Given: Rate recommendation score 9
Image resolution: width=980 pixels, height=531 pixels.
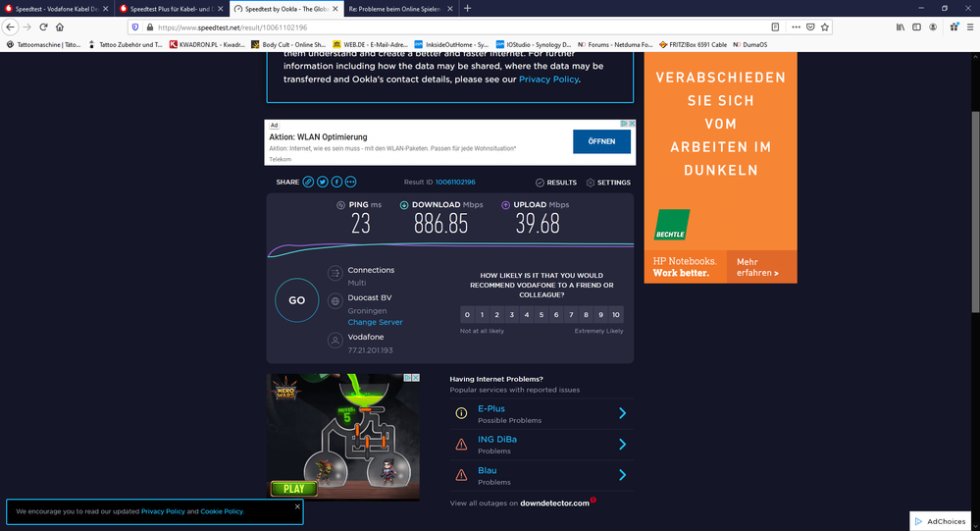Looking at the screenshot, I should [600, 315].
